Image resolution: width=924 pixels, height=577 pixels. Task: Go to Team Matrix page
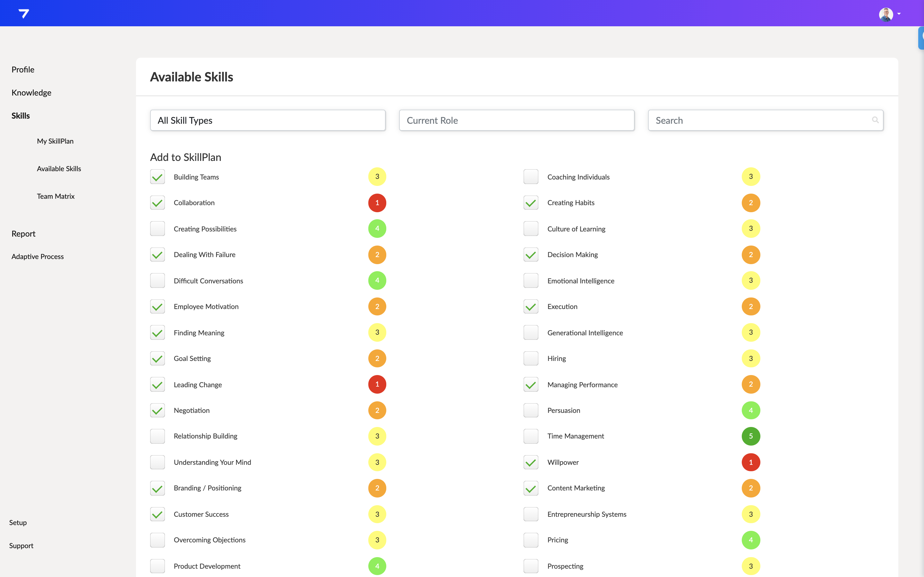pyautogui.click(x=56, y=196)
